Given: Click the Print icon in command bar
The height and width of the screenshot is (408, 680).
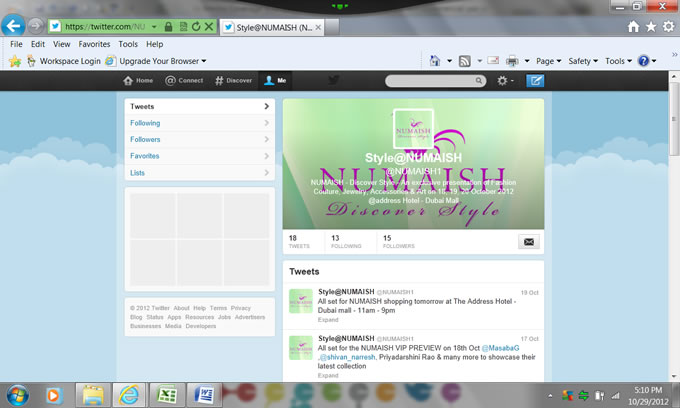Looking at the screenshot, I should [512, 61].
